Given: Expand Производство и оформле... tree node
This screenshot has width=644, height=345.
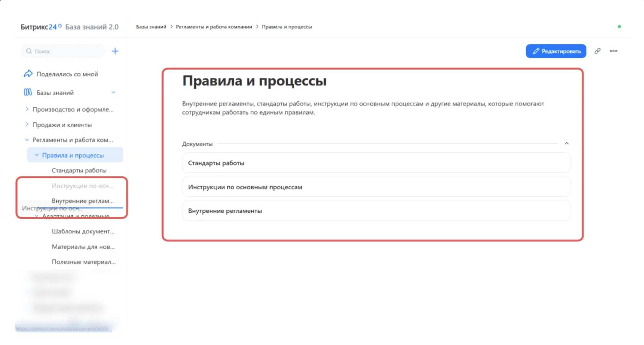Looking at the screenshot, I should (x=27, y=109).
